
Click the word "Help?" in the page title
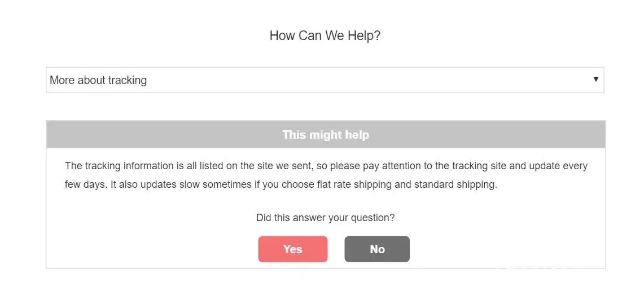(x=365, y=36)
